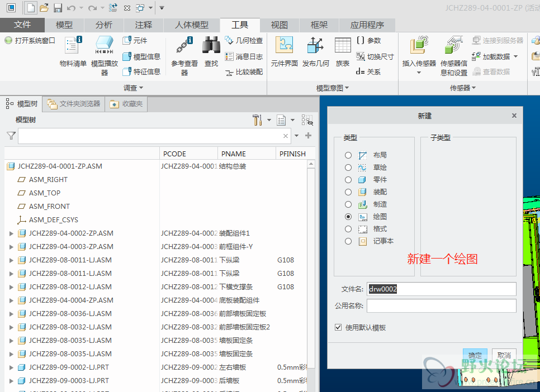Click the Redo arrow icon
This screenshot has height=392, width=540.
point(92,8)
